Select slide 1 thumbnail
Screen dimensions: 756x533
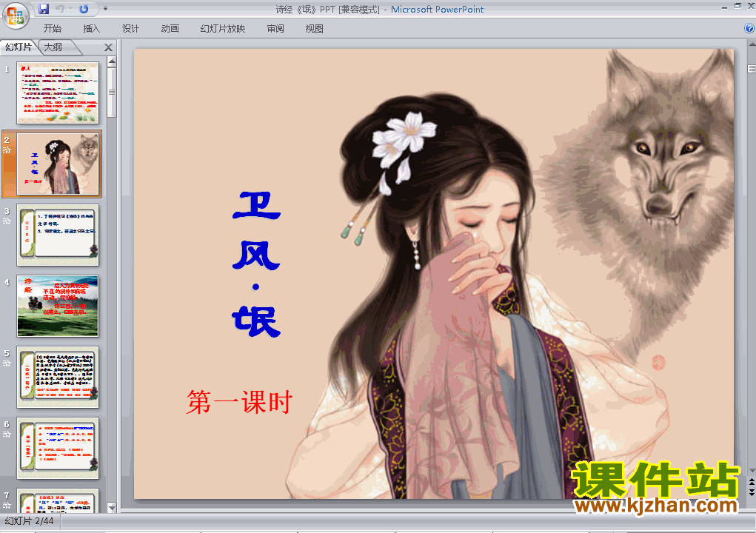coord(58,93)
